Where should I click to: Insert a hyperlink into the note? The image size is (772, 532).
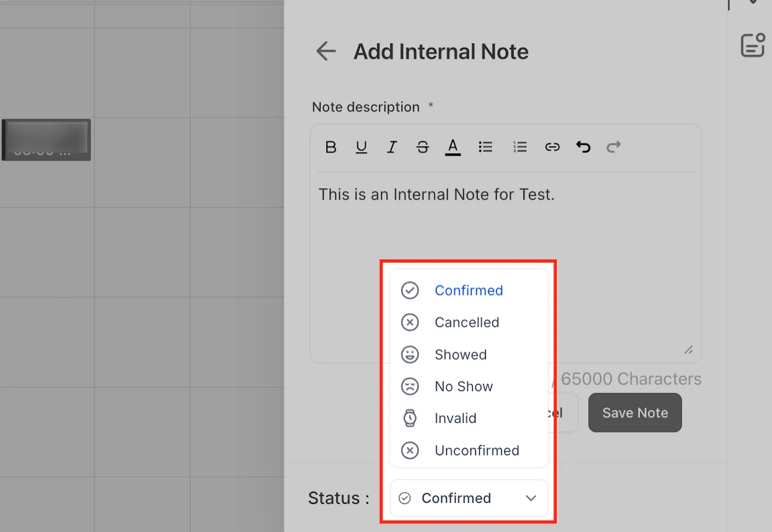552,147
